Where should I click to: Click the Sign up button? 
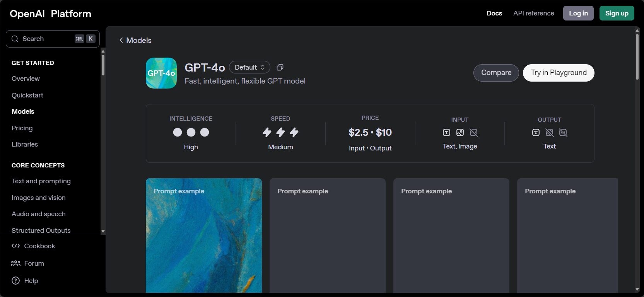pos(617,13)
